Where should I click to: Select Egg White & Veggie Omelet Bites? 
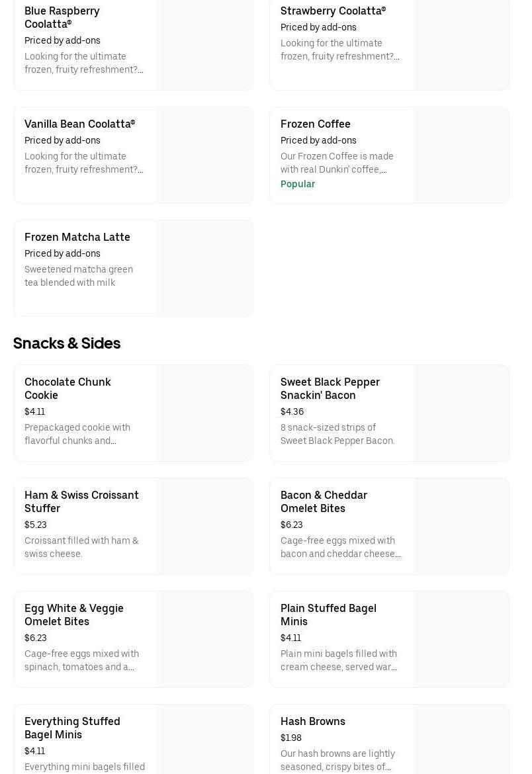click(74, 615)
